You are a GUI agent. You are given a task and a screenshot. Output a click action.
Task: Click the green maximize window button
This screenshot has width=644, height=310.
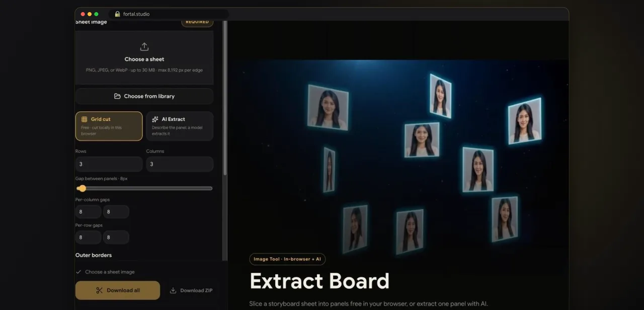(x=96, y=14)
